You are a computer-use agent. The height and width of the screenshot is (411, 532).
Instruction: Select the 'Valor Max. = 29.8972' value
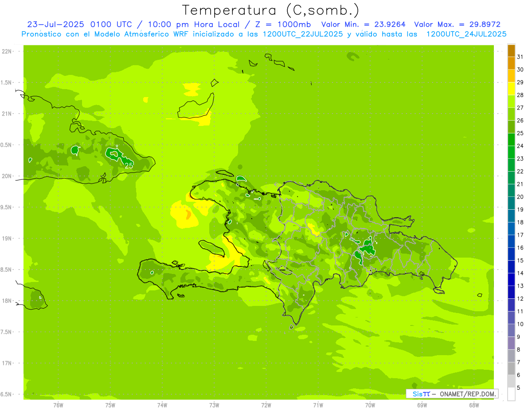[457, 24]
